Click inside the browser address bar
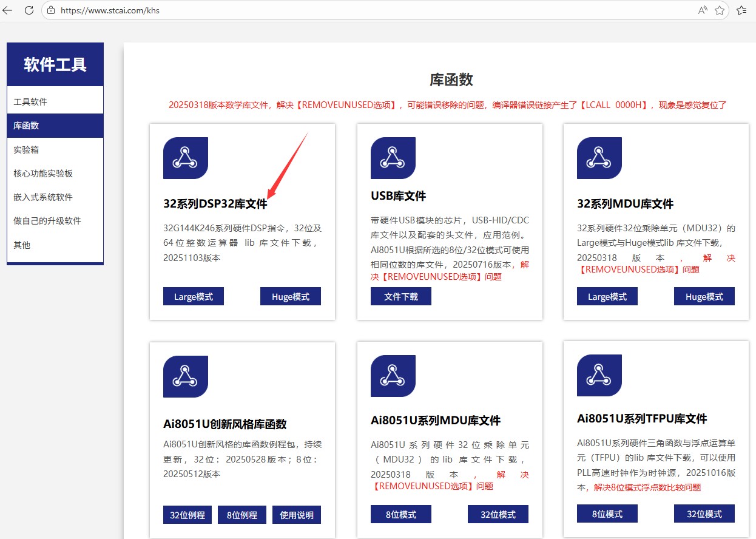 pyautogui.click(x=243, y=10)
